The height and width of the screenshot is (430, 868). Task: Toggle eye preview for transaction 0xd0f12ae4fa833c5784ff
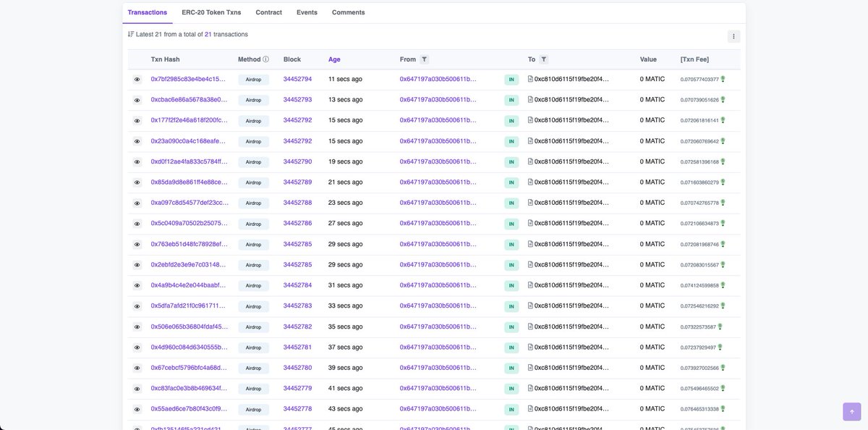[137, 162]
